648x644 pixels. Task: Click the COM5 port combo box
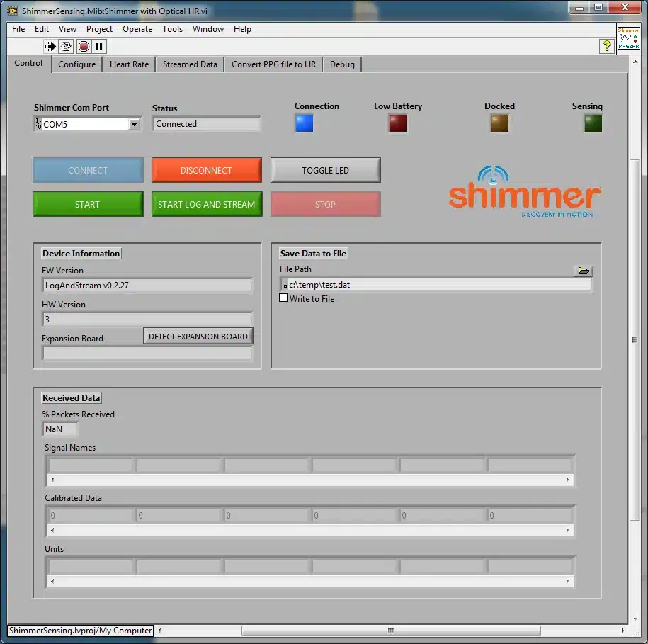(x=87, y=124)
